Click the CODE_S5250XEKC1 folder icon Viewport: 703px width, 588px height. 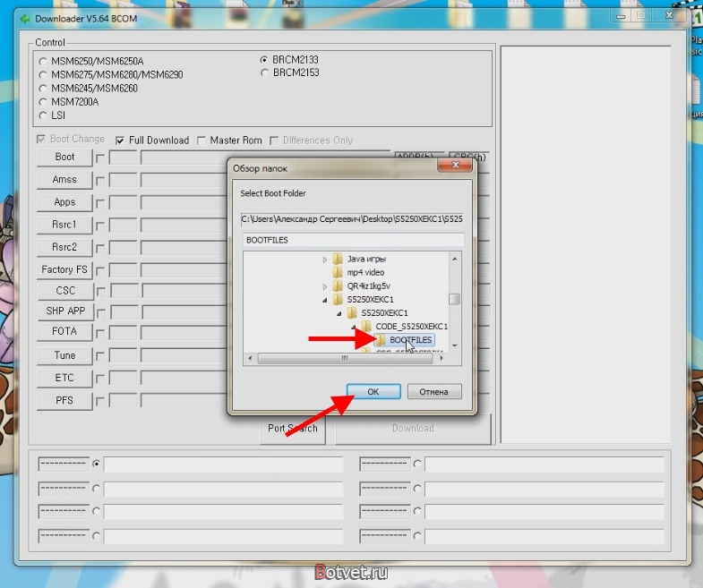[x=366, y=326]
